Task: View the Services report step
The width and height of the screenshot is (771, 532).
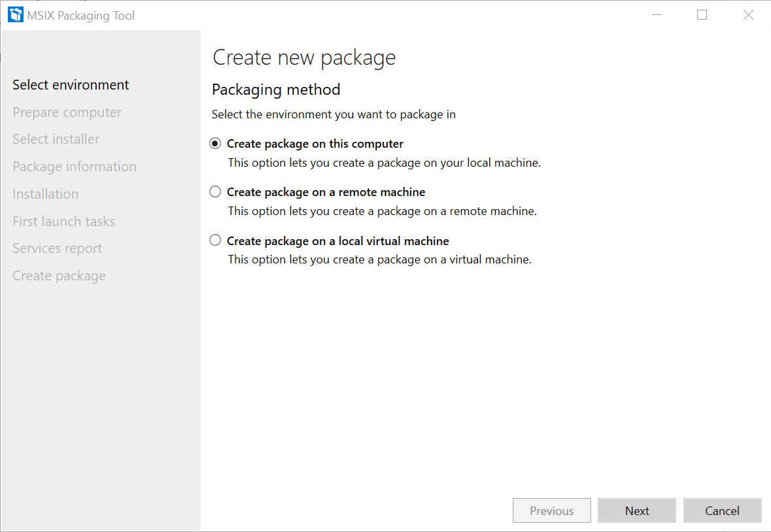Action: click(57, 248)
